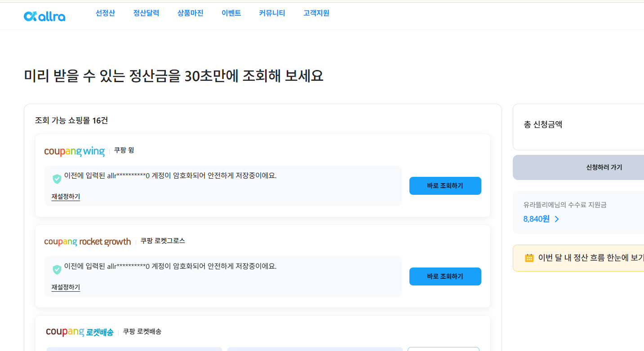Open the 고객지원 menu
The width and height of the screenshot is (644, 351).
pyautogui.click(x=316, y=13)
